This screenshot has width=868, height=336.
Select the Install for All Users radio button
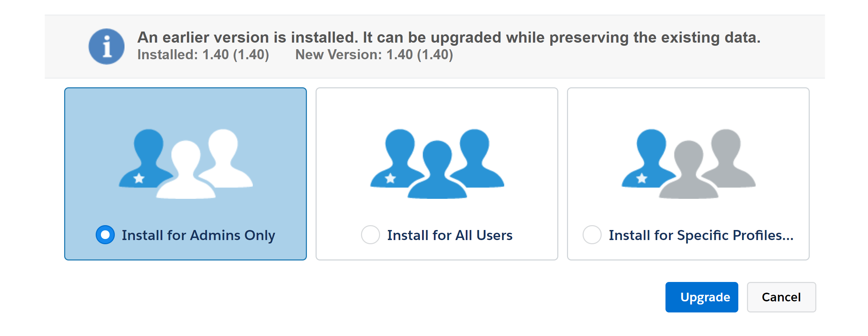point(370,235)
